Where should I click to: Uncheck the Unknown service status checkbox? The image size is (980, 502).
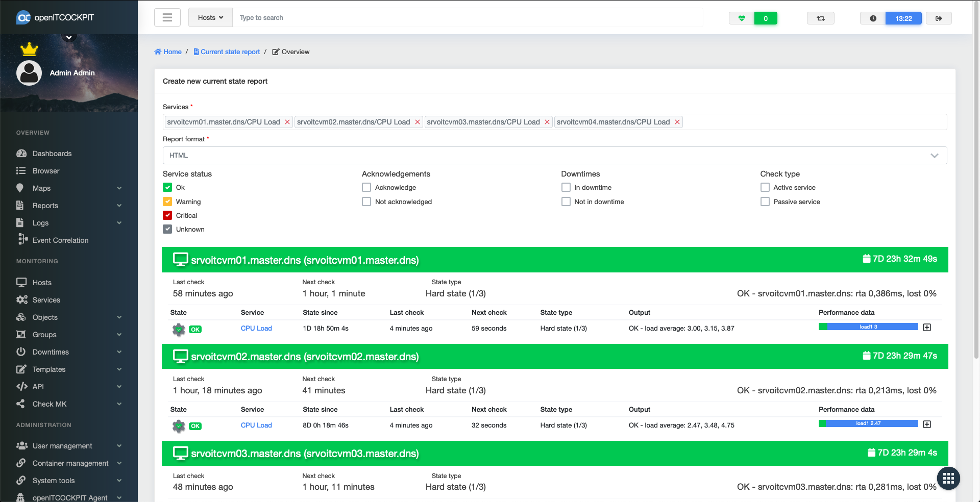click(x=167, y=229)
